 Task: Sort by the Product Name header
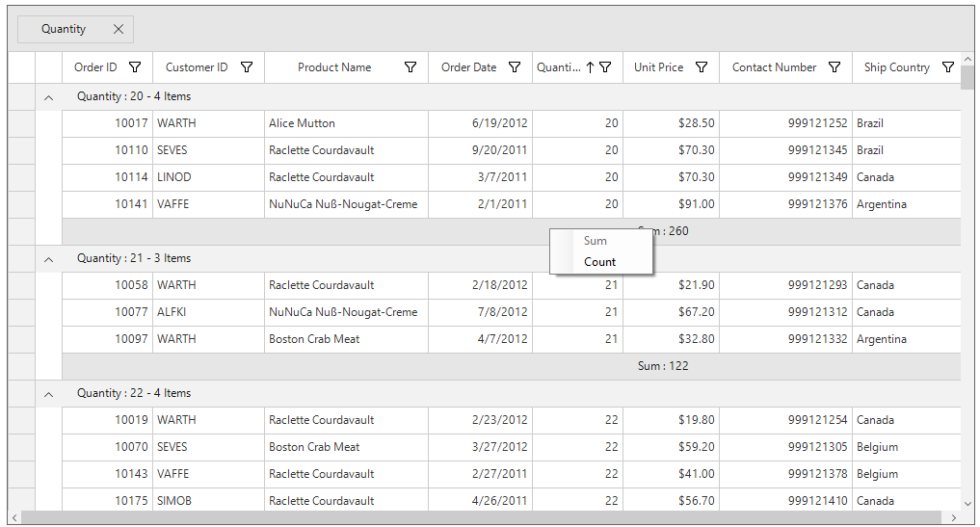pos(334,67)
